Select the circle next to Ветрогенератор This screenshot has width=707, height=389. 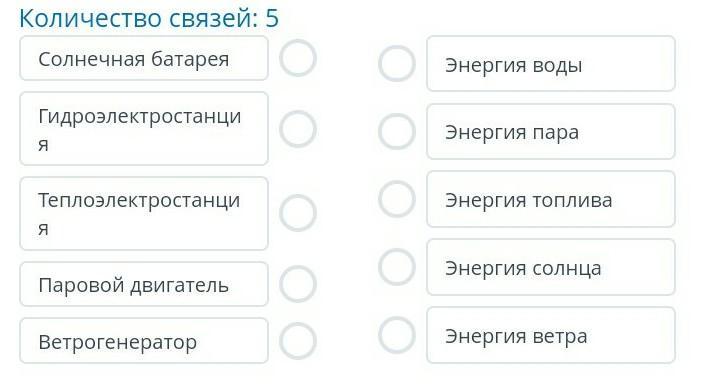tap(298, 341)
